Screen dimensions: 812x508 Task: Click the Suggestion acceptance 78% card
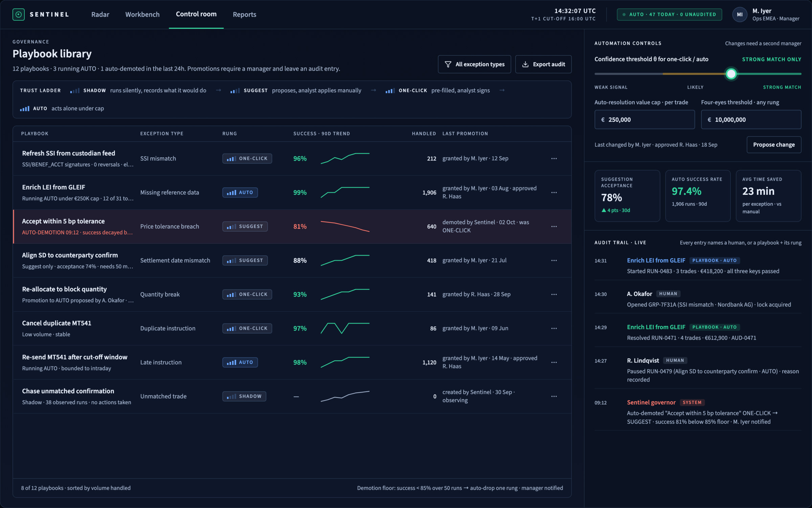[627, 196]
